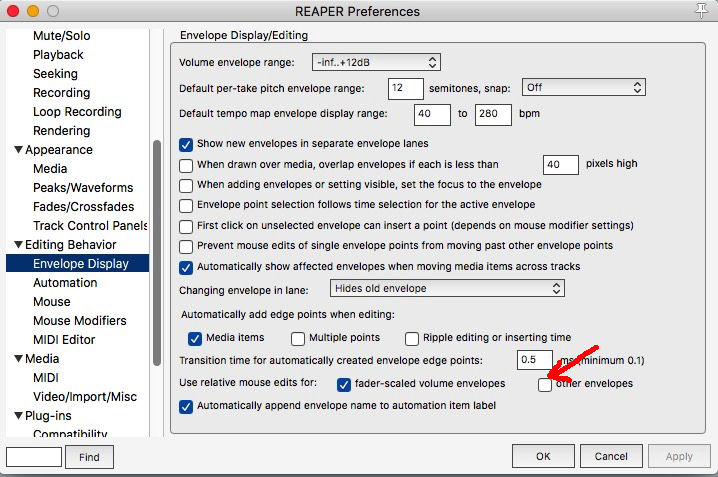Screen dimensions: 718x477
Task: Open Changing envelope in lane dropdown
Action: [x=447, y=288]
